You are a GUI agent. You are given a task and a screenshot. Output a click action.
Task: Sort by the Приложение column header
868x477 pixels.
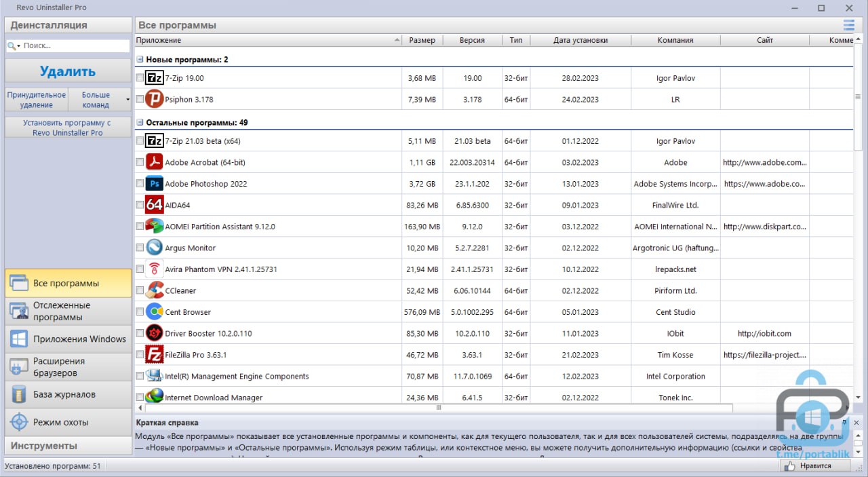click(269, 40)
